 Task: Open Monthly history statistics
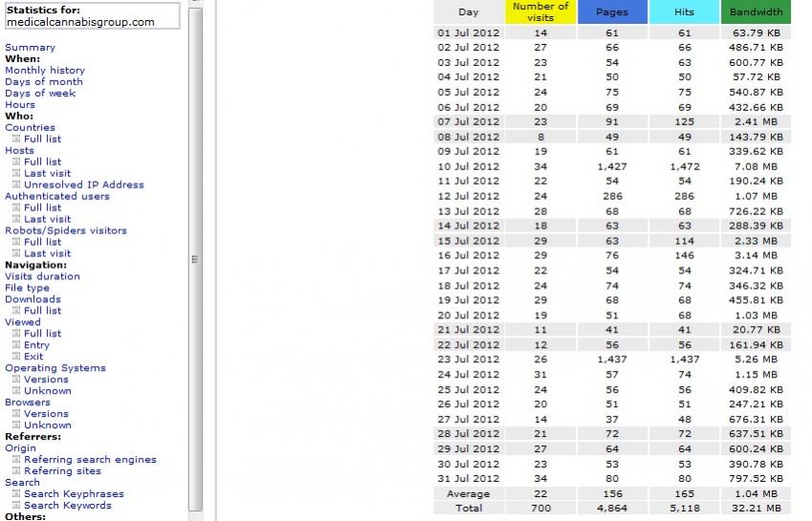click(x=45, y=70)
